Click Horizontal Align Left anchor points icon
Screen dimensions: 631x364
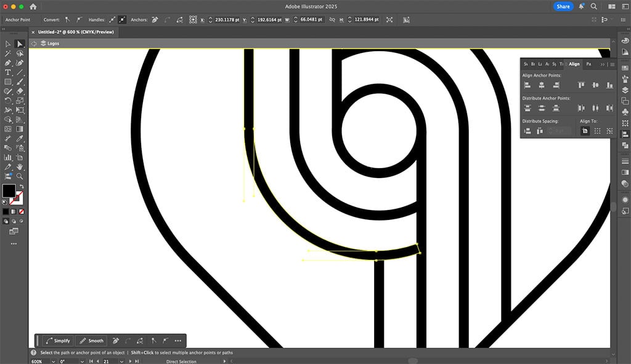coord(527,85)
